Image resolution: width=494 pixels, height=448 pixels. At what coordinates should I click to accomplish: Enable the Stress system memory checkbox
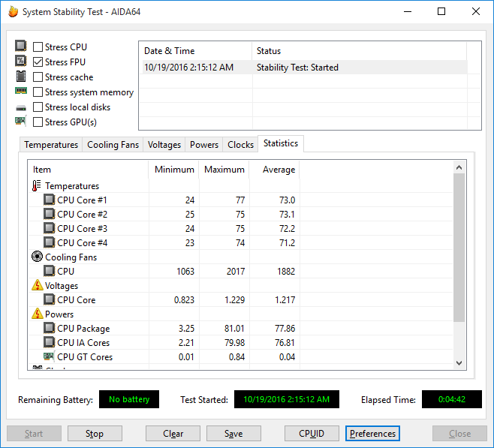(38, 92)
